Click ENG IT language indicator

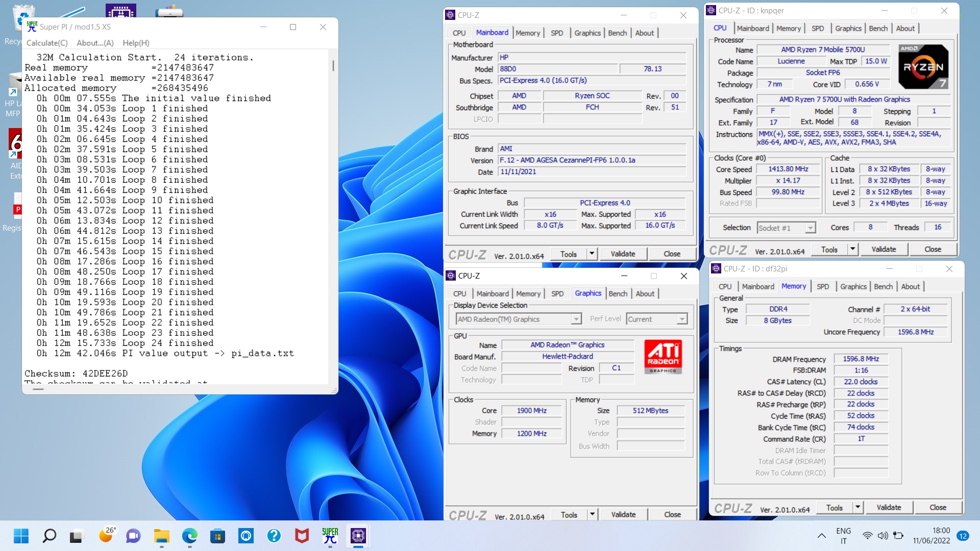[x=843, y=536]
